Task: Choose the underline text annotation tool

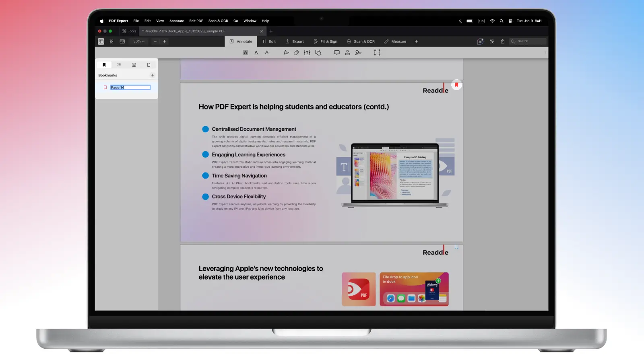Action: click(x=256, y=53)
